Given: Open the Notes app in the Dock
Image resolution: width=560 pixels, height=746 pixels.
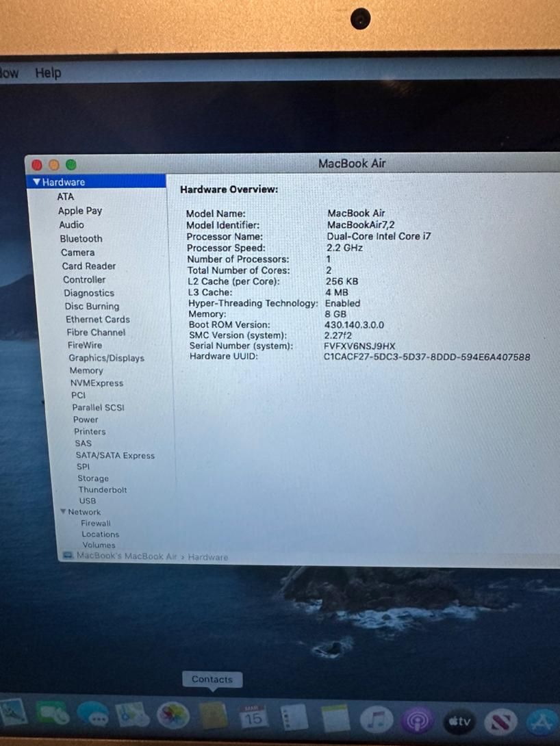Looking at the screenshot, I should pos(335,718).
